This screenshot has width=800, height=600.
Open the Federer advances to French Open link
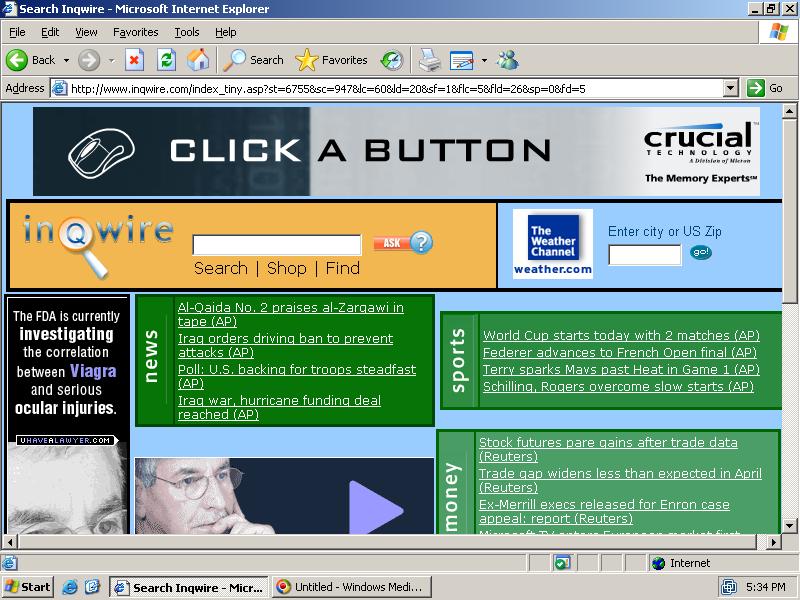tap(619, 352)
